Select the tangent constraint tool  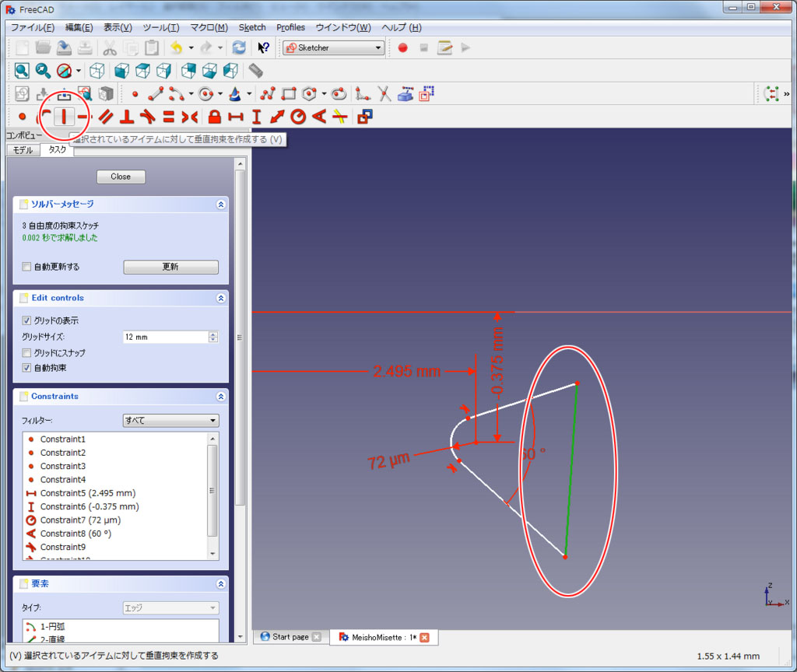147,117
